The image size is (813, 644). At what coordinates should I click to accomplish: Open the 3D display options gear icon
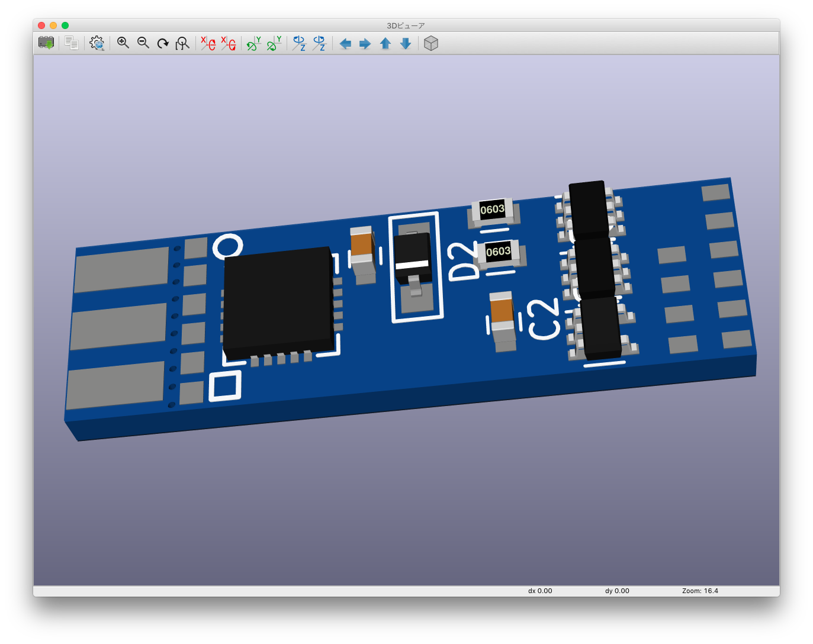point(97,43)
